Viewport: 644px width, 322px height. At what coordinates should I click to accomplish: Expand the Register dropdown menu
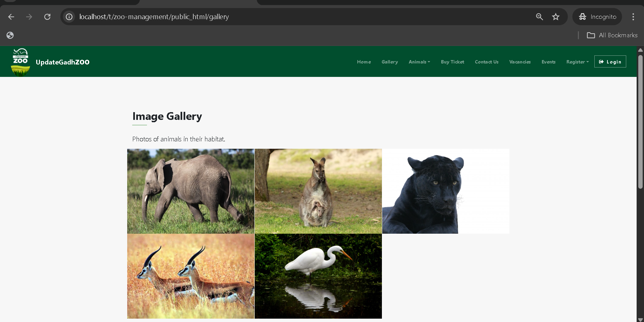[x=577, y=62]
